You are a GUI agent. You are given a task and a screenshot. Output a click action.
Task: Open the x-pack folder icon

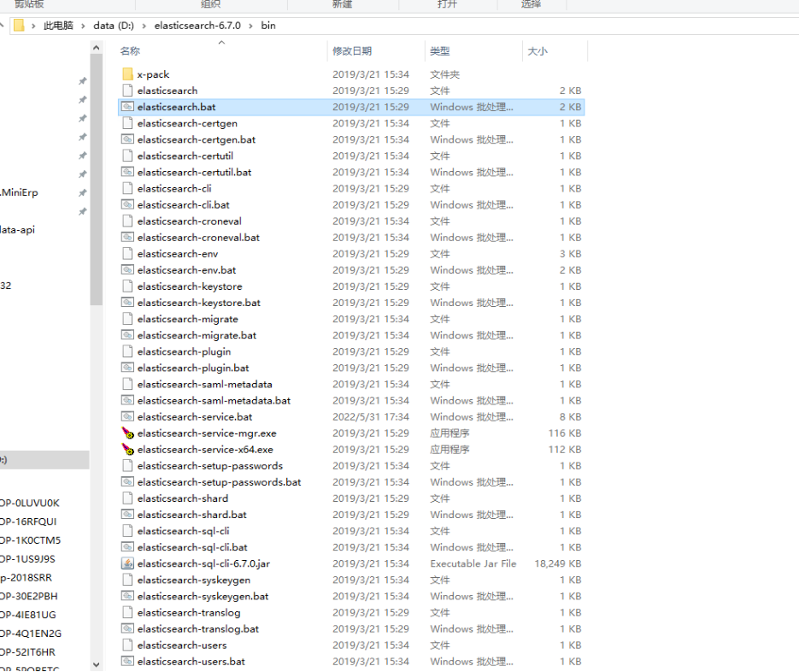pyautogui.click(x=128, y=74)
